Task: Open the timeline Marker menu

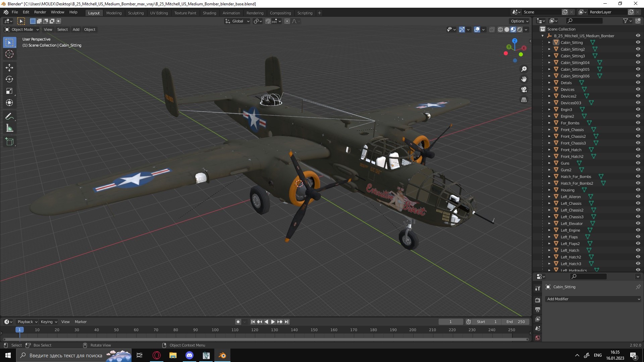Action: point(80,322)
